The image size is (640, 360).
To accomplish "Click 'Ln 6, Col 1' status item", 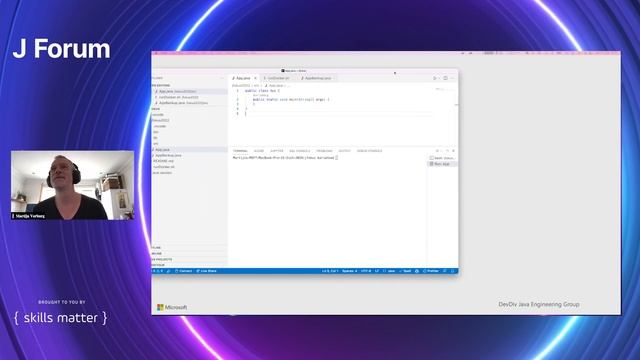I will coord(330,271).
